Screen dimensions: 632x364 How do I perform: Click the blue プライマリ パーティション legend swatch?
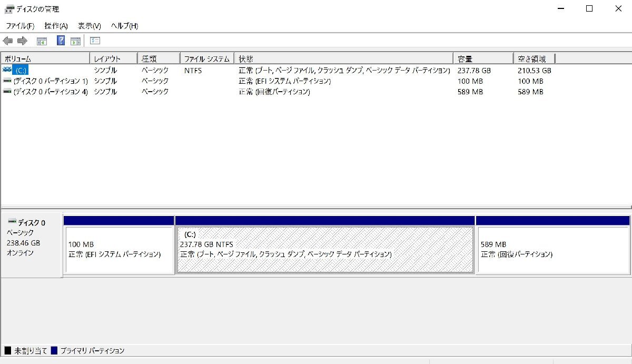pyautogui.click(x=54, y=350)
